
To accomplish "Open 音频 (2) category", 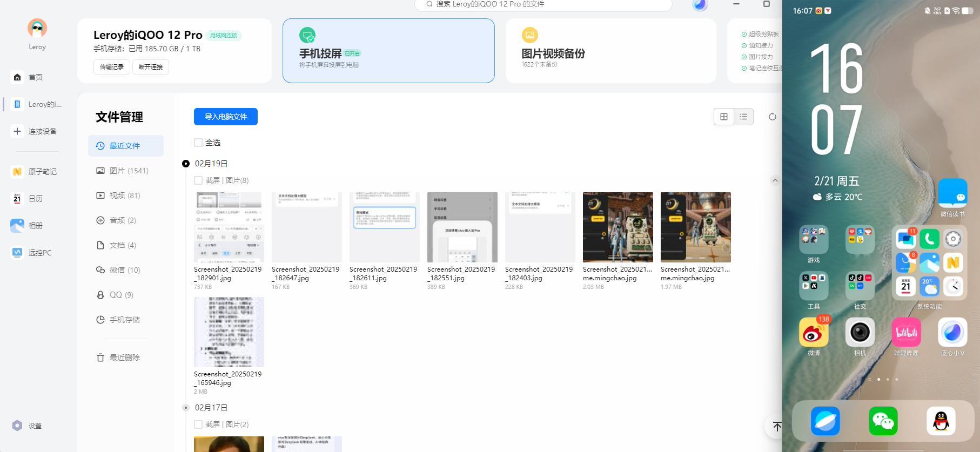I will coord(126,220).
